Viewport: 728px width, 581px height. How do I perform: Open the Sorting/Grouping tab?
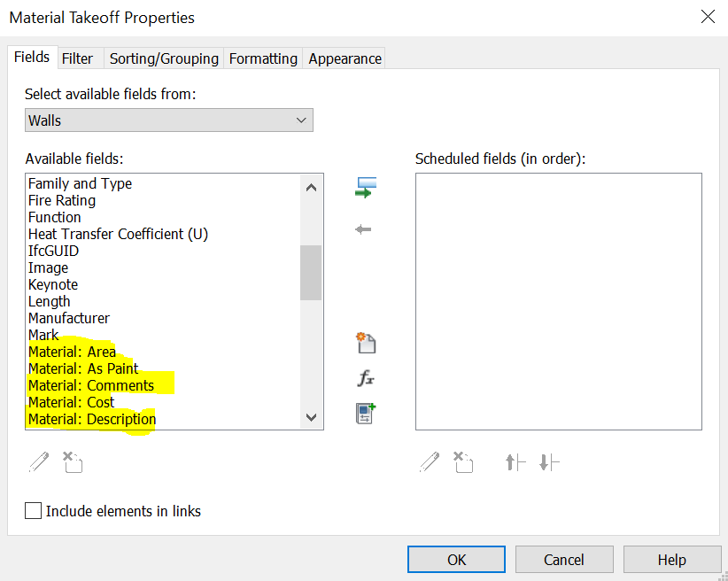(x=164, y=58)
